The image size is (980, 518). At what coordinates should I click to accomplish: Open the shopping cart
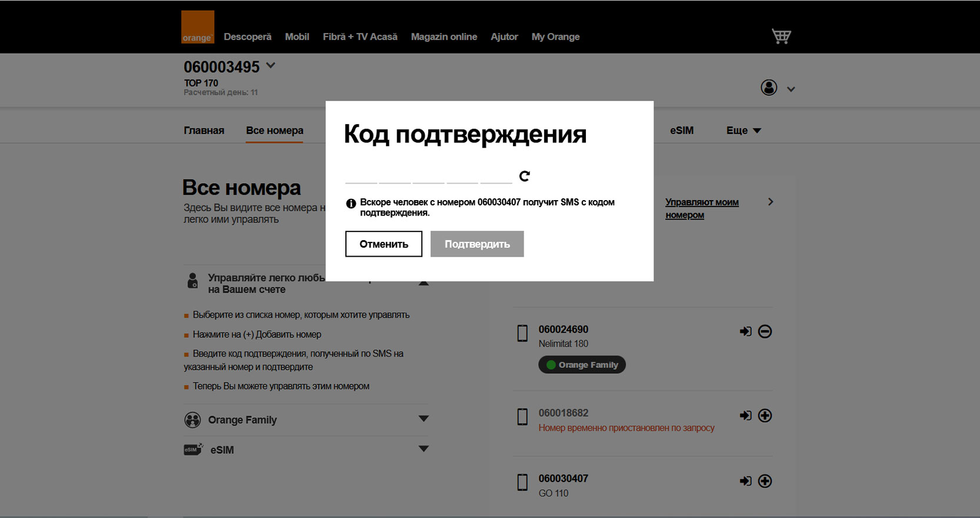pyautogui.click(x=781, y=36)
